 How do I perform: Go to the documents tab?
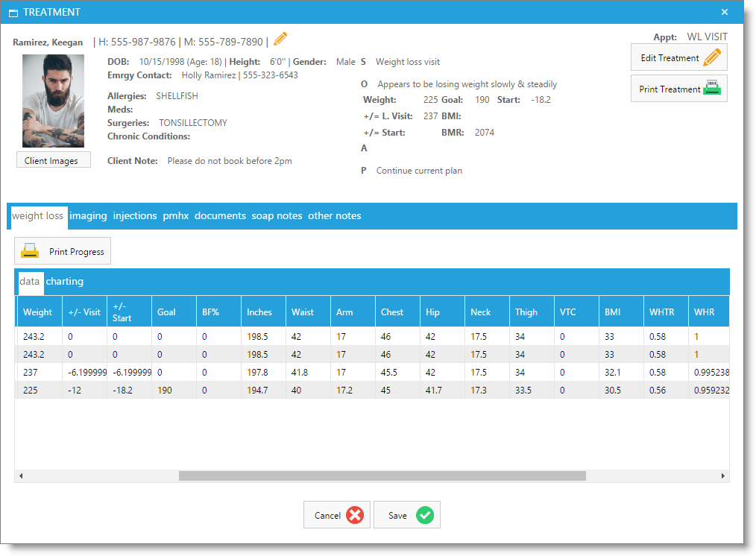220,216
